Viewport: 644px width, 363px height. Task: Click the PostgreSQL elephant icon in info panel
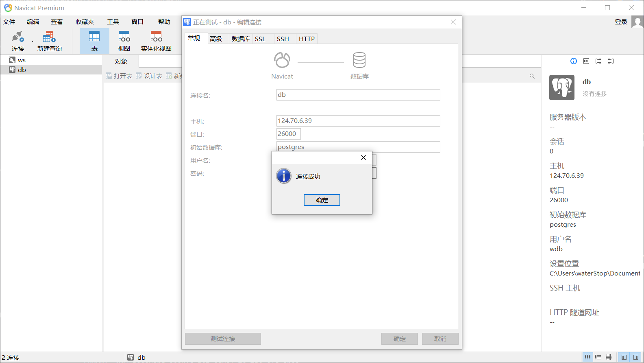tap(562, 87)
